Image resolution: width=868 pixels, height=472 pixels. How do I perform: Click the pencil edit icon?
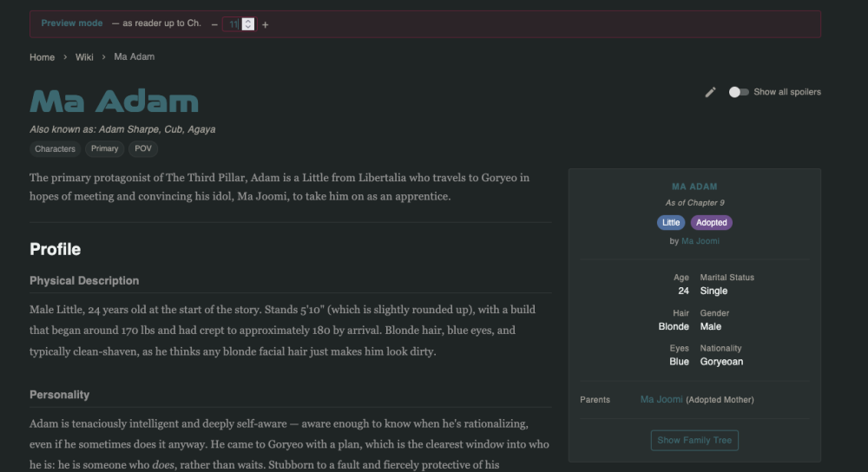tap(710, 92)
